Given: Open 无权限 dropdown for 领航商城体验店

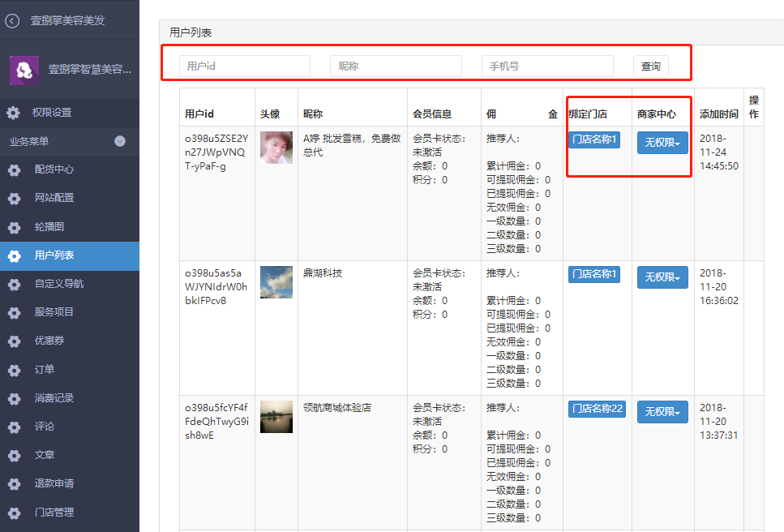Looking at the screenshot, I should pyautogui.click(x=662, y=411).
